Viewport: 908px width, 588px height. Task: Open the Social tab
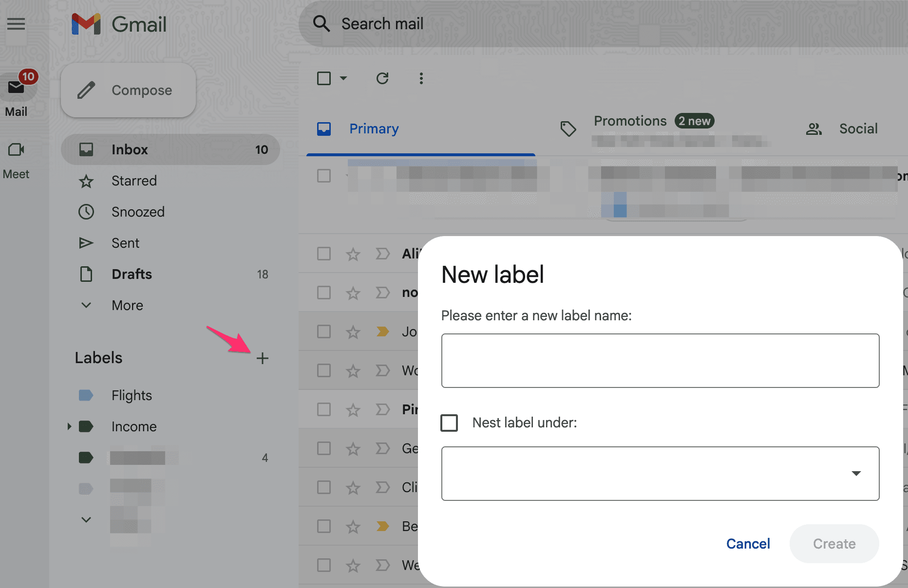click(858, 129)
